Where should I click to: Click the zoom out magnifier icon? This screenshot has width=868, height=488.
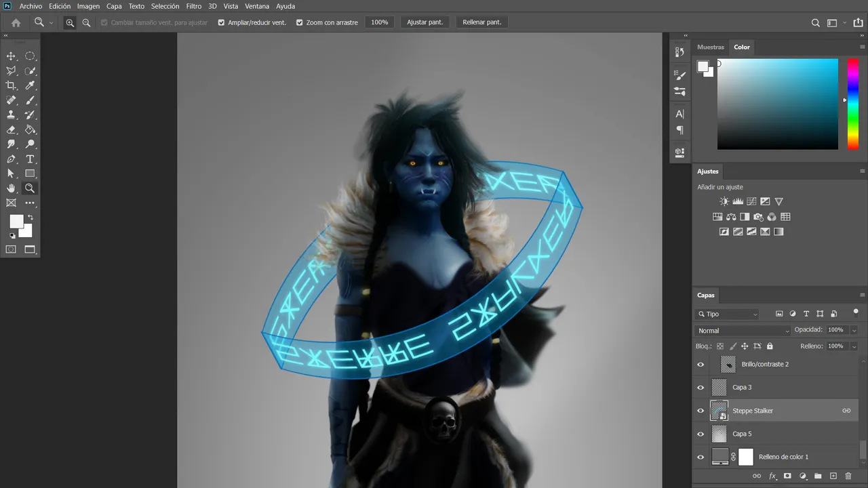86,22
